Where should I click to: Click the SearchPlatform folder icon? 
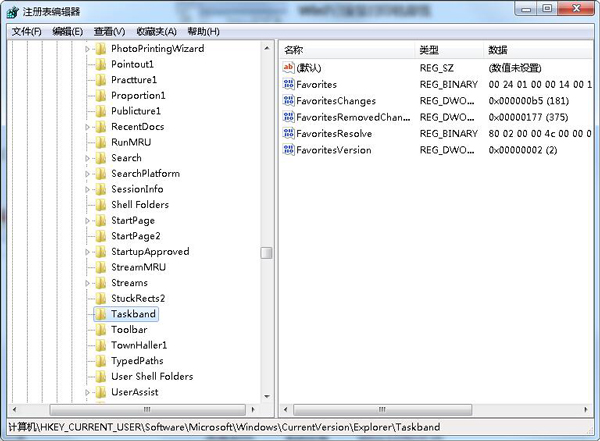tap(101, 173)
